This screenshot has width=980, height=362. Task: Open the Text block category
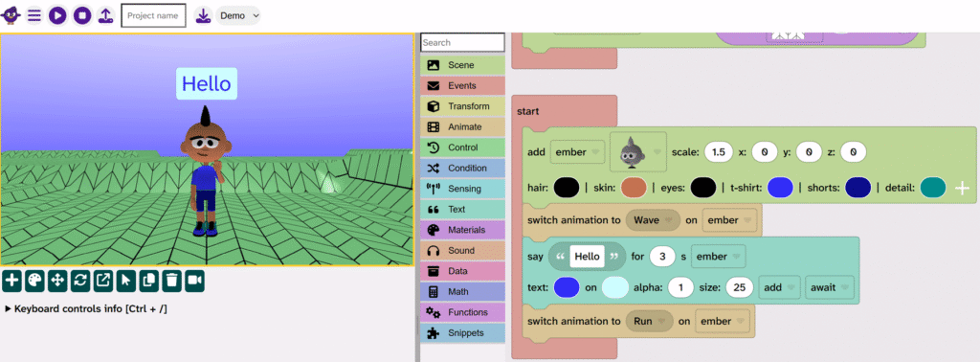(x=462, y=210)
